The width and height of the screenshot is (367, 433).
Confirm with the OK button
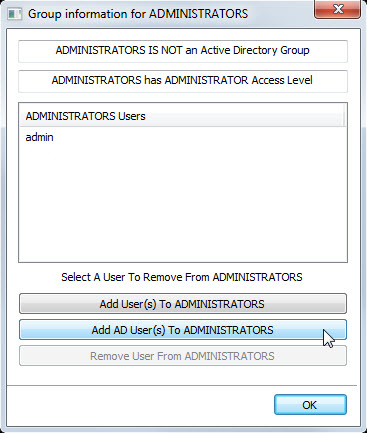point(310,405)
